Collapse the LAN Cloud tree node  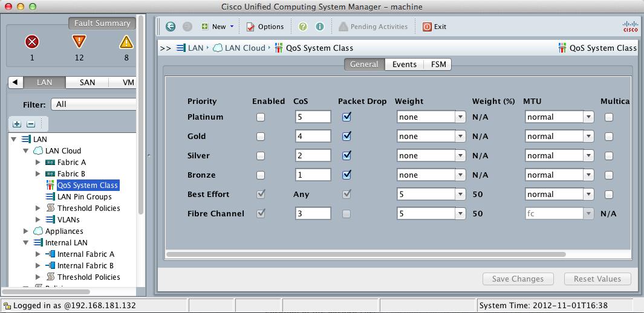coord(26,150)
